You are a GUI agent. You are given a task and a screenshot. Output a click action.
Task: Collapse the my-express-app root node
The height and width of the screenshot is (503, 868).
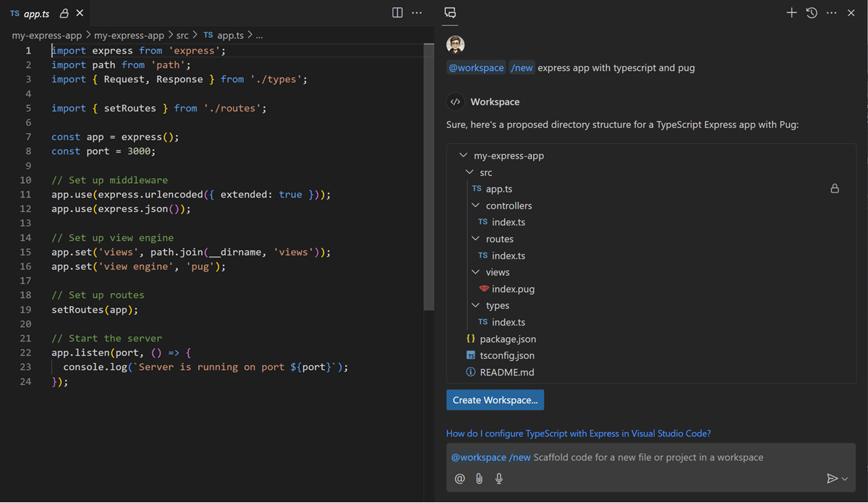tap(463, 155)
